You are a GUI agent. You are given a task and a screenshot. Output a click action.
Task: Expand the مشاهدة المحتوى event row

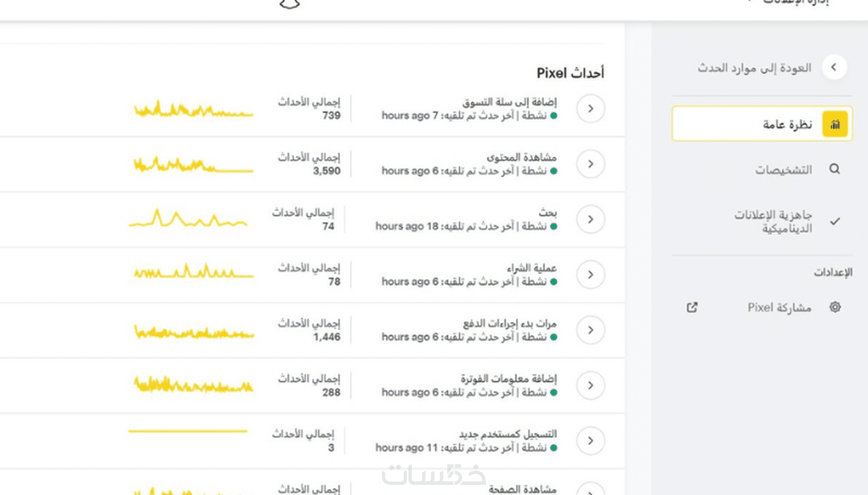click(x=590, y=164)
